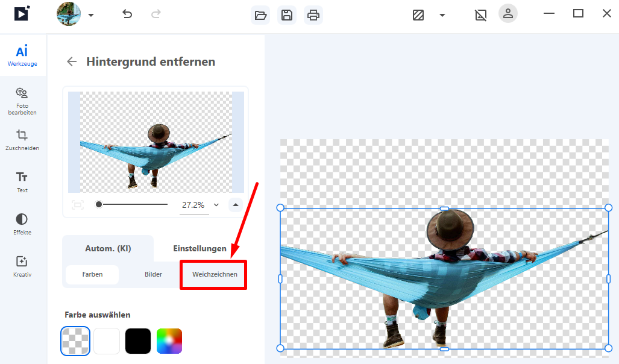Open the Text tool

(22, 182)
